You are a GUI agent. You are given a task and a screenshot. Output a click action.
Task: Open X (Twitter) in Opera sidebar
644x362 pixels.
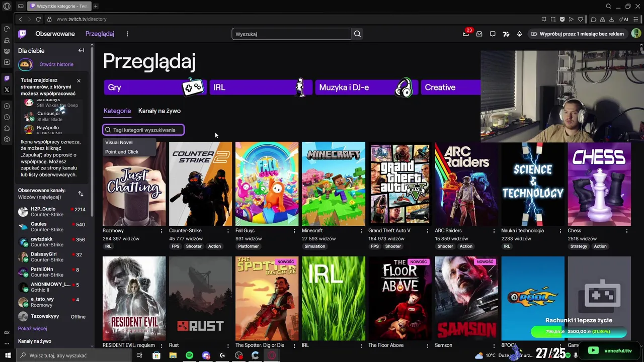[7, 89]
